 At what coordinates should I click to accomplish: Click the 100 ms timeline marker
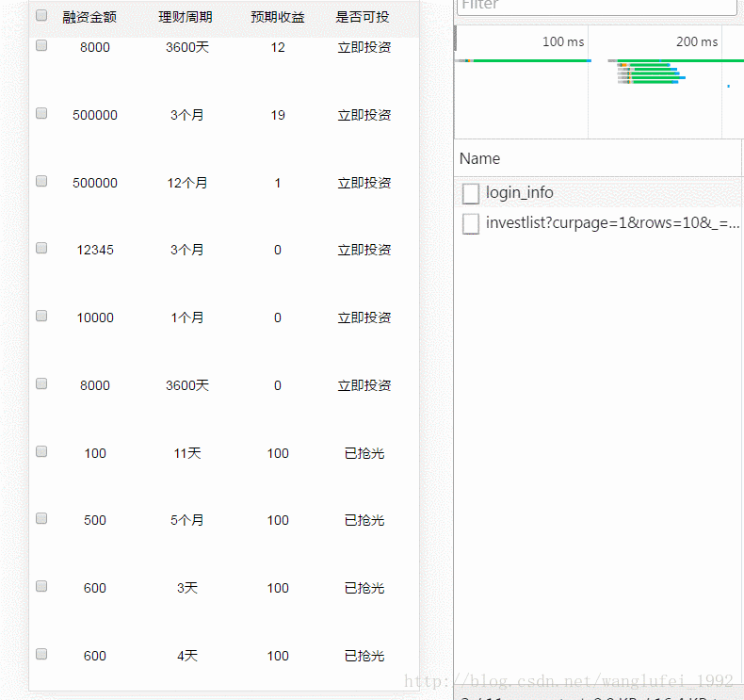click(563, 41)
